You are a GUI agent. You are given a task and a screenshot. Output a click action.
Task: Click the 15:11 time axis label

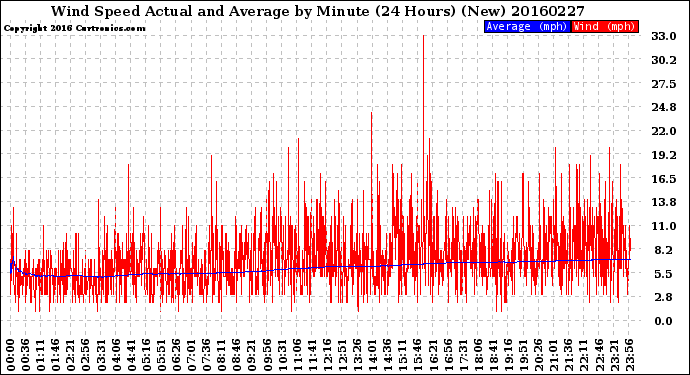tap(403, 355)
